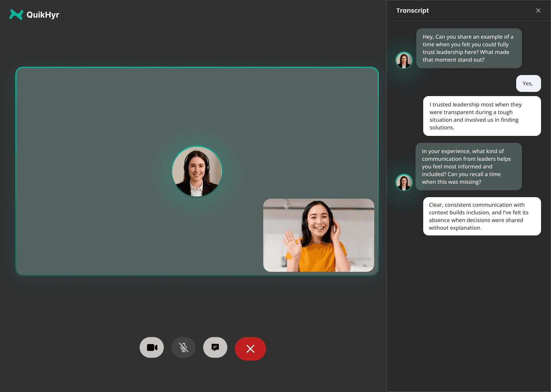This screenshot has height=392, width=551.
Task: Select the interviewer's avatar in the video area
Action: click(x=197, y=171)
